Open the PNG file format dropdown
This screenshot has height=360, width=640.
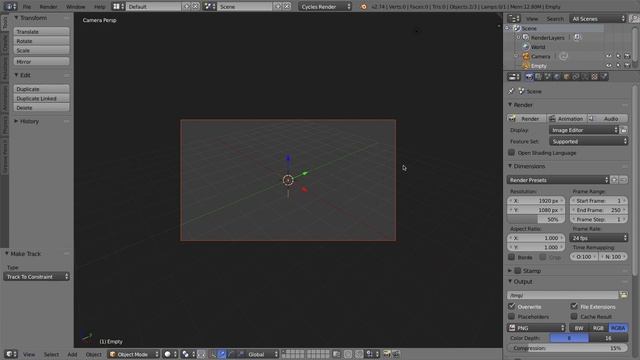(536, 328)
